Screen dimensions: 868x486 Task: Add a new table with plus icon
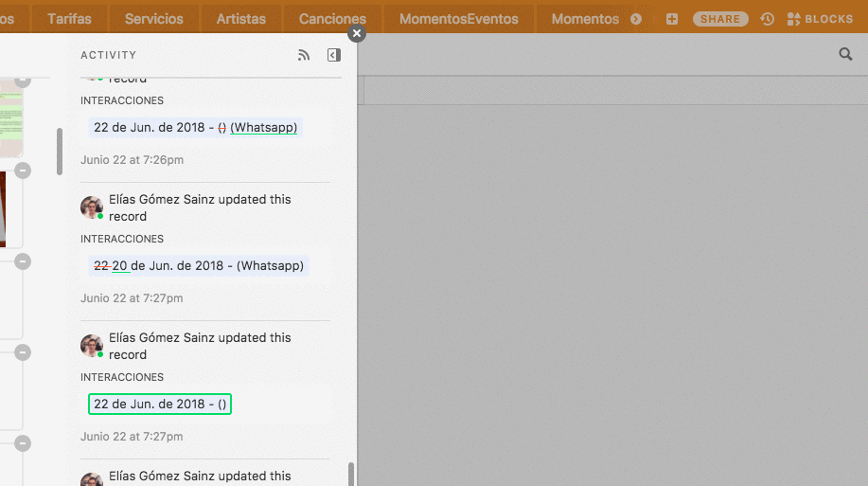click(672, 19)
